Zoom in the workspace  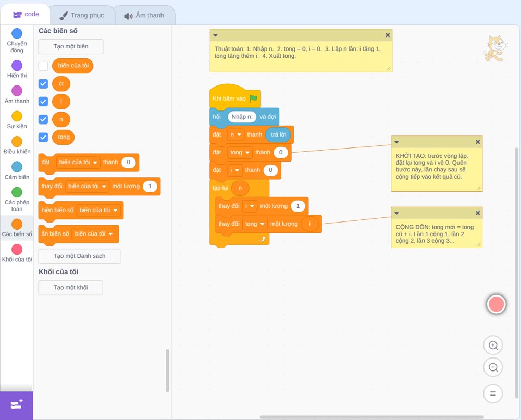[x=493, y=345]
